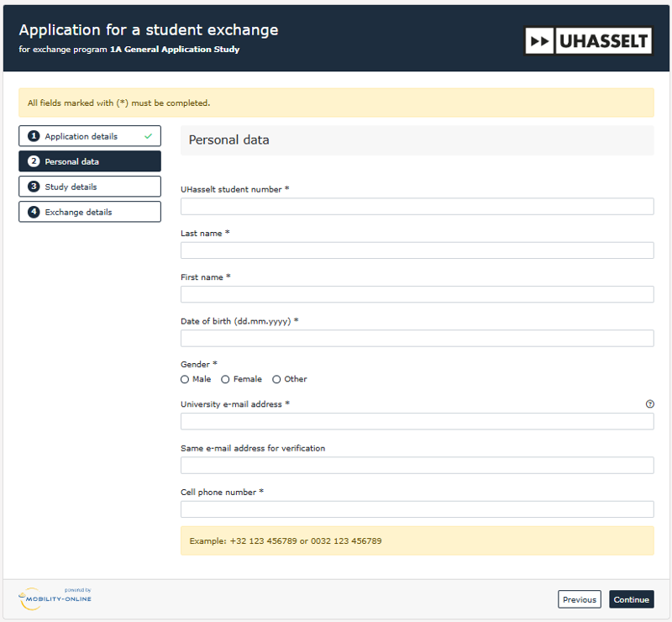
Task: Click into the Last name field
Action: point(417,250)
